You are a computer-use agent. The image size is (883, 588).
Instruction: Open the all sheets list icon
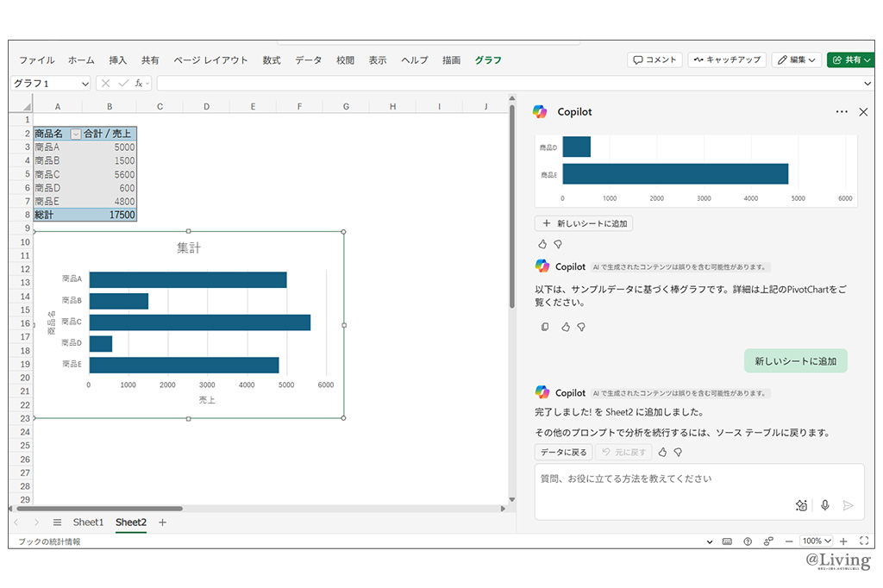pyautogui.click(x=57, y=522)
